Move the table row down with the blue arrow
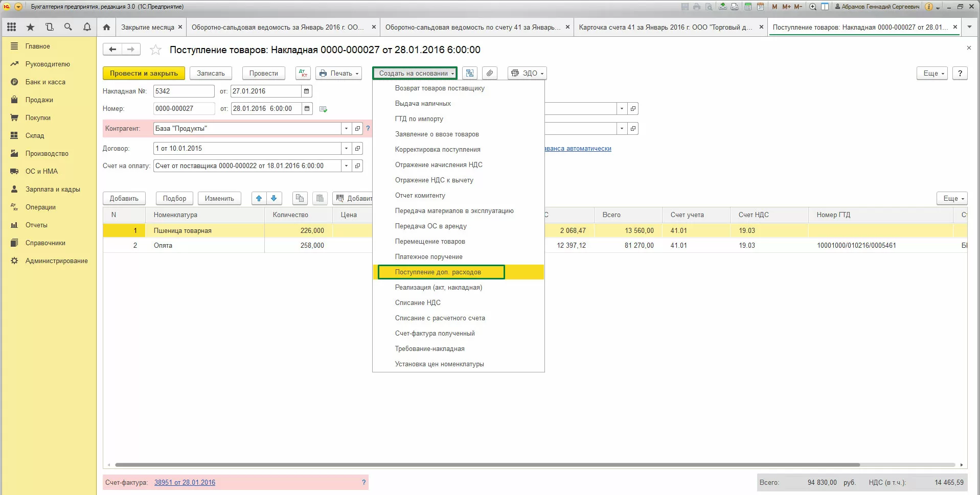The width and height of the screenshot is (980, 495). click(274, 198)
